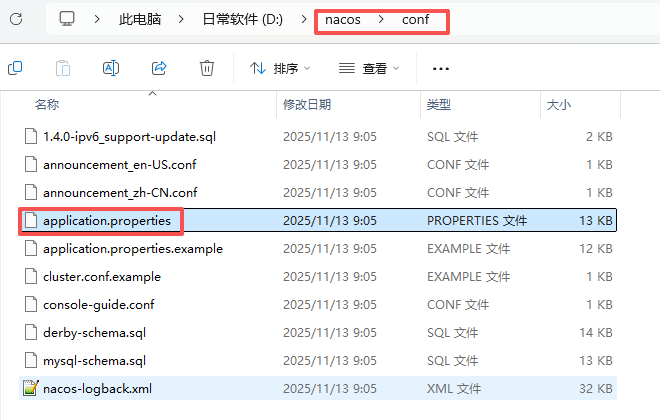
Task: Select file announcement_zh-CN.conf
Action: (120, 193)
